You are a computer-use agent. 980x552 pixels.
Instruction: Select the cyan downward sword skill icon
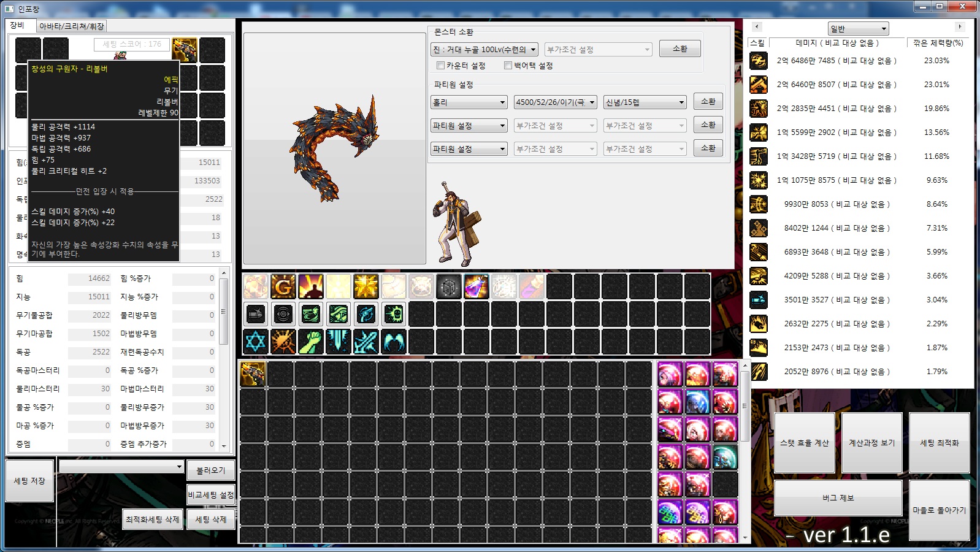pos(339,342)
